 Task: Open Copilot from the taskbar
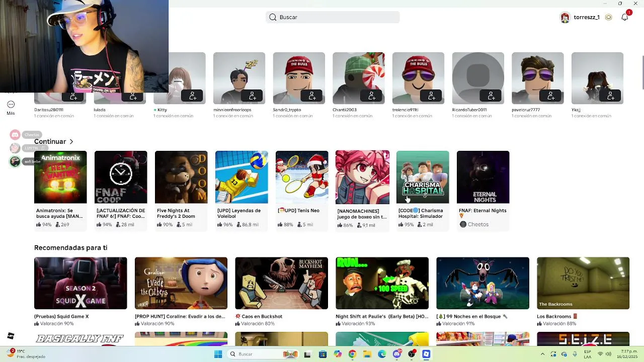coord(338,354)
